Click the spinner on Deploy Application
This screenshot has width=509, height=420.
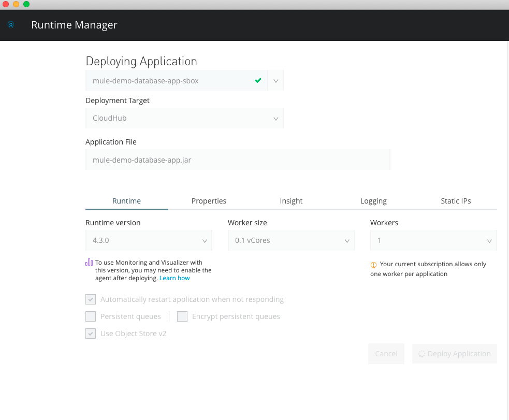pos(421,354)
